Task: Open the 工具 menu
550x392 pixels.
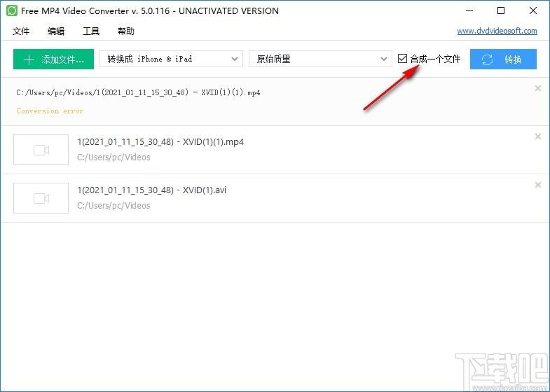Action: click(x=91, y=31)
